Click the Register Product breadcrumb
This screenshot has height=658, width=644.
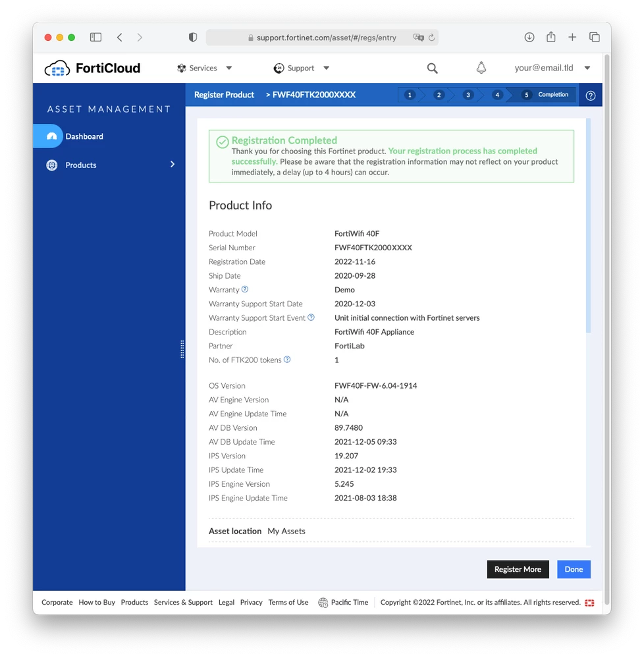(224, 95)
